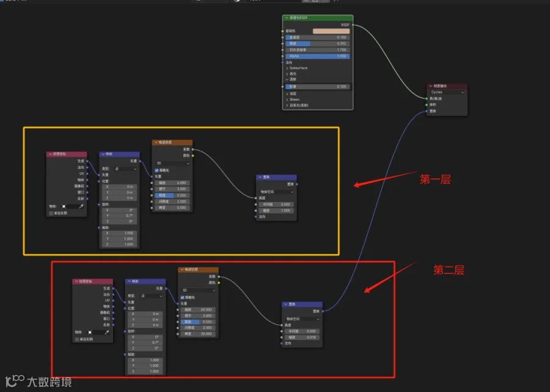The width and height of the screenshot is (550, 392).
Task: Click the displacement output socket of the lower Displacement node
Action: pos(322,311)
